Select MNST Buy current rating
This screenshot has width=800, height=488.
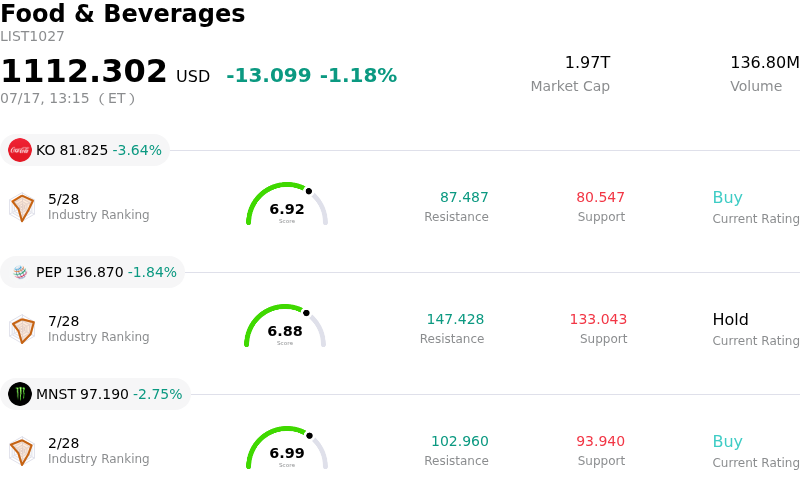[728, 441]
